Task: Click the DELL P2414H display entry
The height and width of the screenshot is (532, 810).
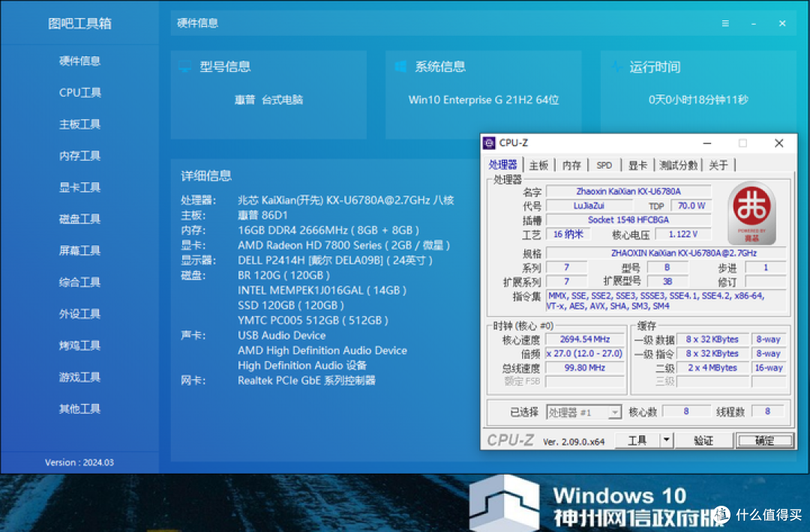Action: point(334,260)
